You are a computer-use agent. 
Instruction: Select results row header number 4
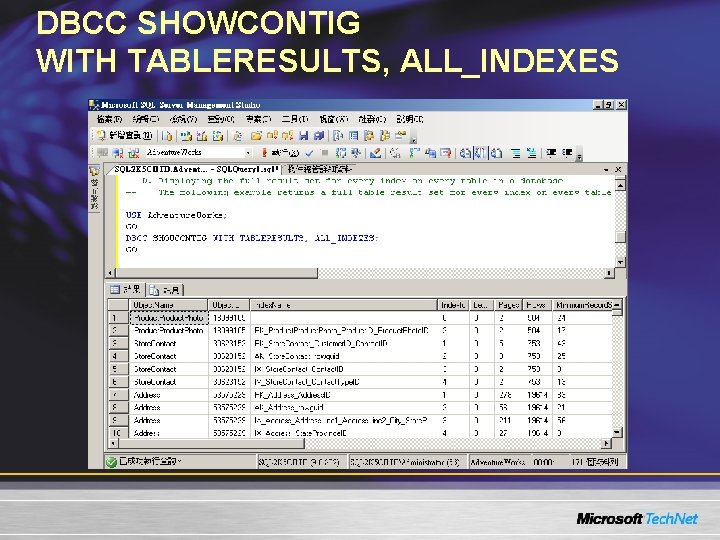(118, 356)
